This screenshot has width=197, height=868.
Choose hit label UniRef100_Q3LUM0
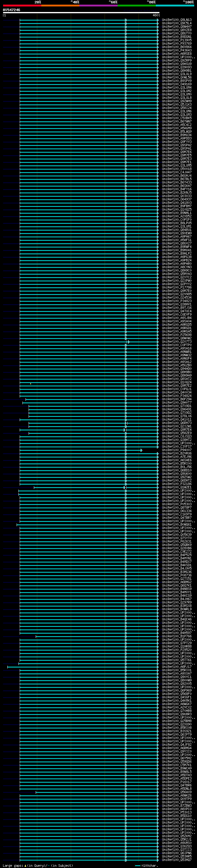[177, 94]
